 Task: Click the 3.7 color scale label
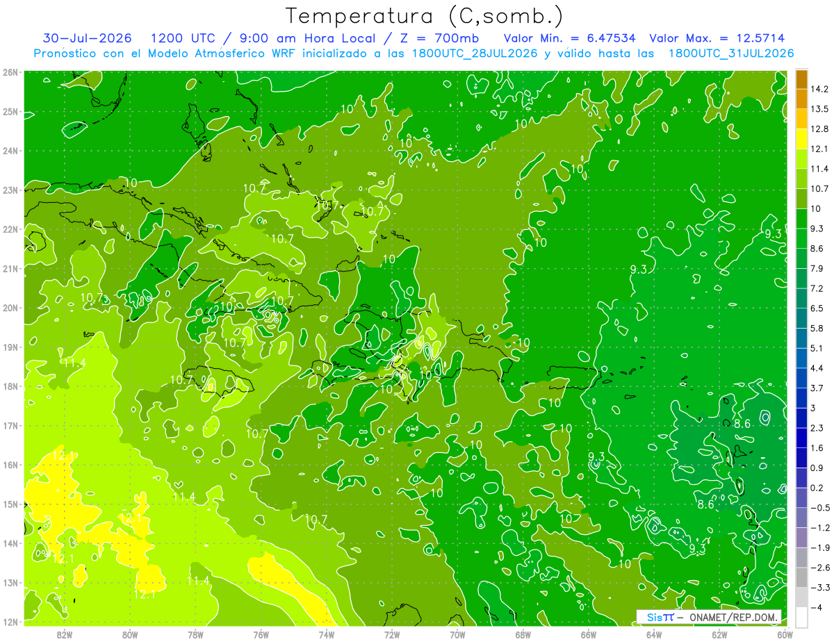(x=818, y=388)
